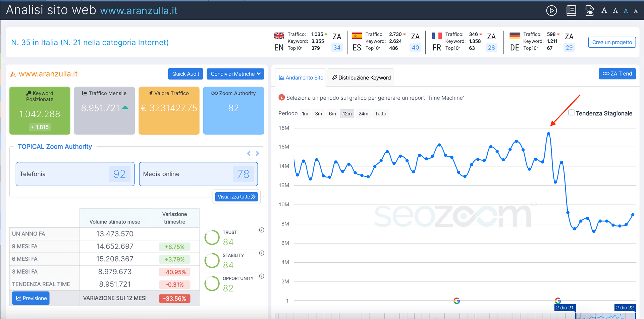This screenshot has width=644, height=319.
Task: Click the FR ZA score 28 badge
Action: pos(491,48)
